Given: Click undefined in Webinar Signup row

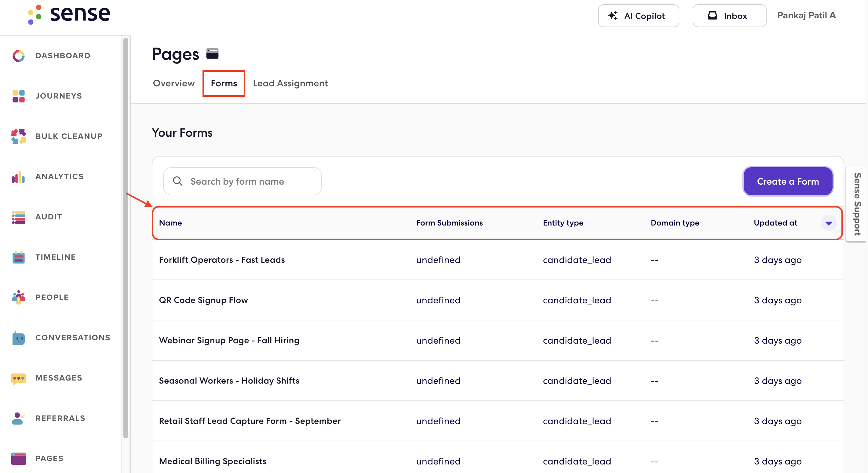Looking at the screenshot, I should coord(438,340).
